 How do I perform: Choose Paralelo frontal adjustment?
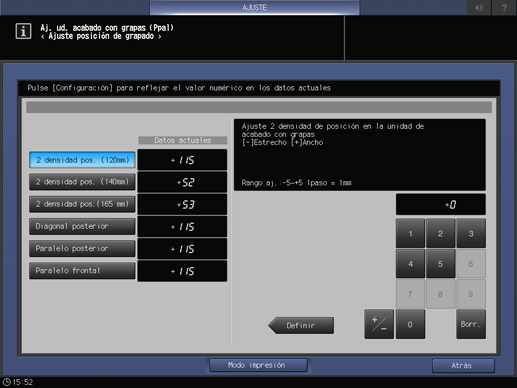click(x=82, y=271)
